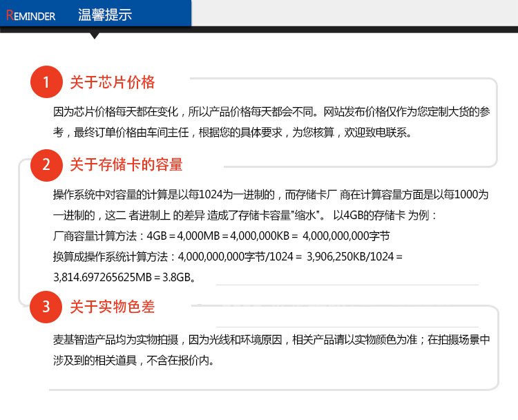The height and width of the screenshot is (420, 518).
Task: Select the heading 关于存储卡的容量
Action: click(x=126, y=164)
